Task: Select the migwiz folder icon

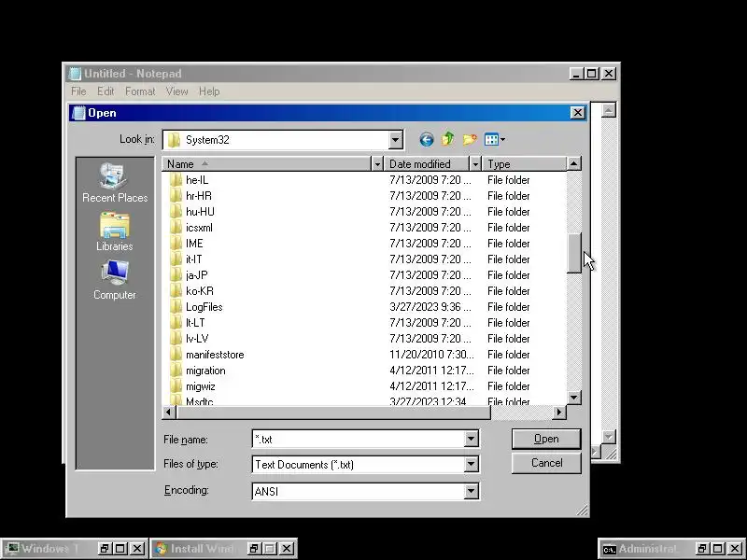Action: [x=176, y=386]
